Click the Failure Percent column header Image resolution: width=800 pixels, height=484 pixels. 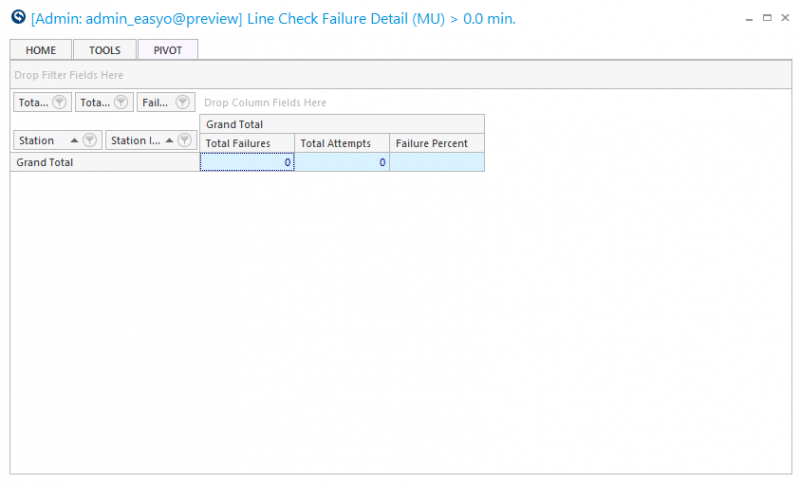click(x=437, y=143)
